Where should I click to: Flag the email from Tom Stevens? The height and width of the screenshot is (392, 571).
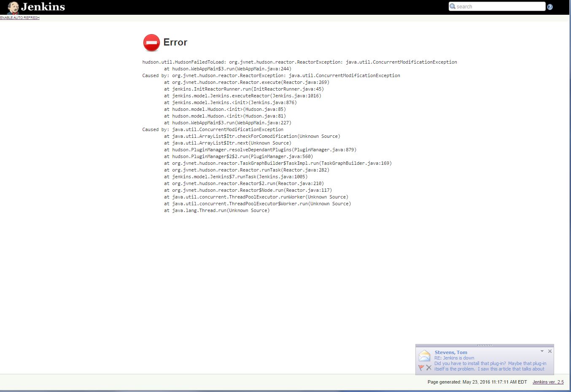421,368
